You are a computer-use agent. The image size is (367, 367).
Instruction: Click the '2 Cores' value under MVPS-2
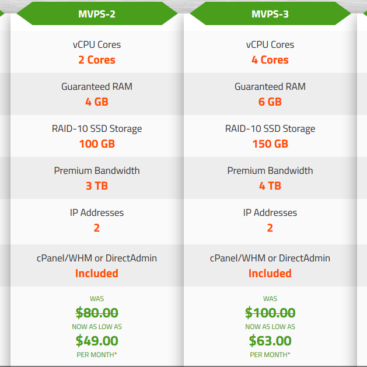(x=97, y=60)
